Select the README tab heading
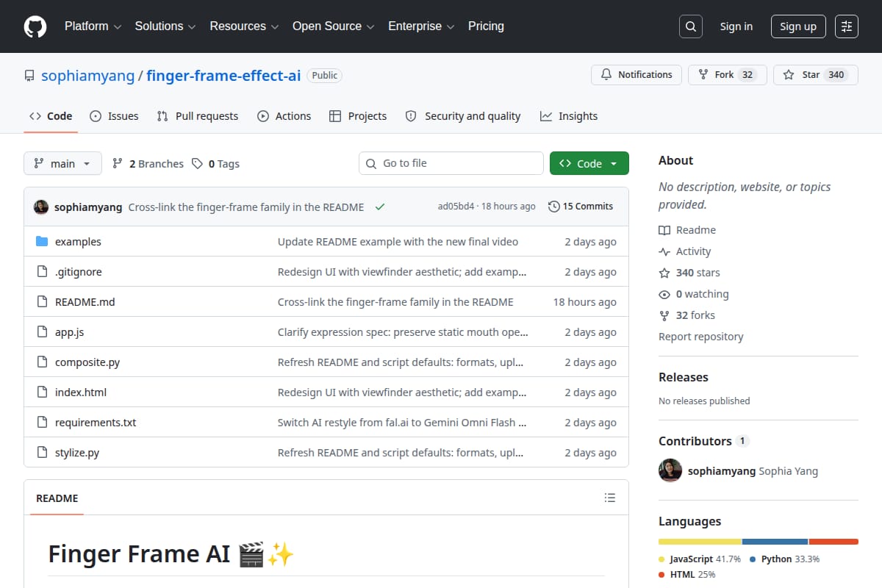 pyautogui.click(x=57, y=498)
